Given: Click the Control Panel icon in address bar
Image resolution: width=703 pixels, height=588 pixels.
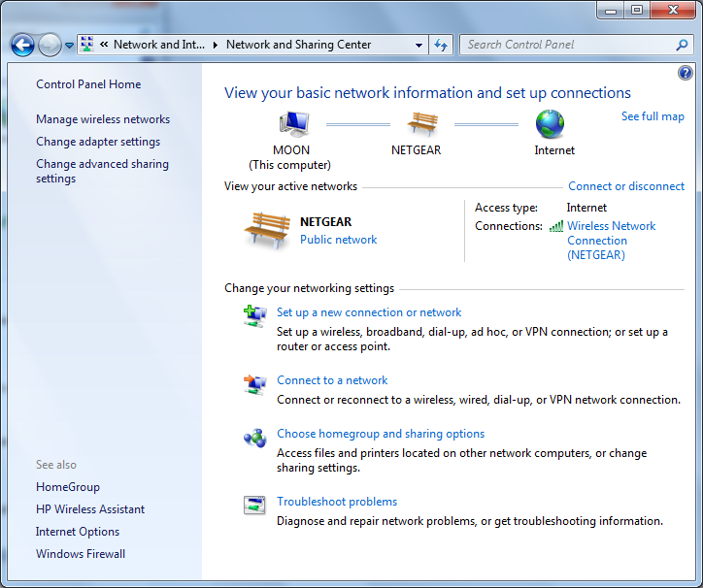Looking at the screenshot, I should pos(87,45).
